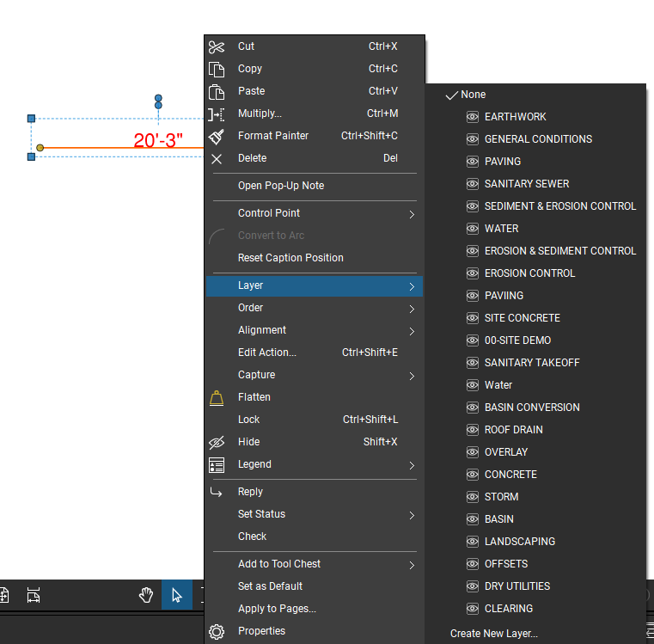Viewport: 654px width, 644px height.
Task: Pick the BASIN layer name
Action: point(498,519)
